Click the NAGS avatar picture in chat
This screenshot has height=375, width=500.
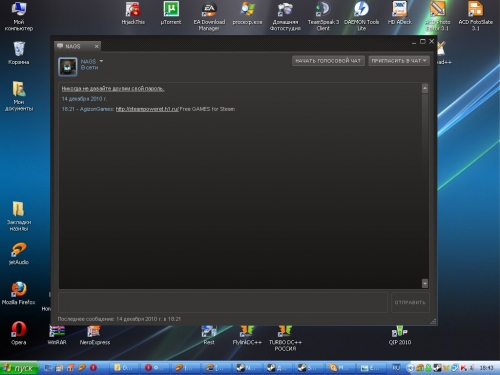pos(68,67)
